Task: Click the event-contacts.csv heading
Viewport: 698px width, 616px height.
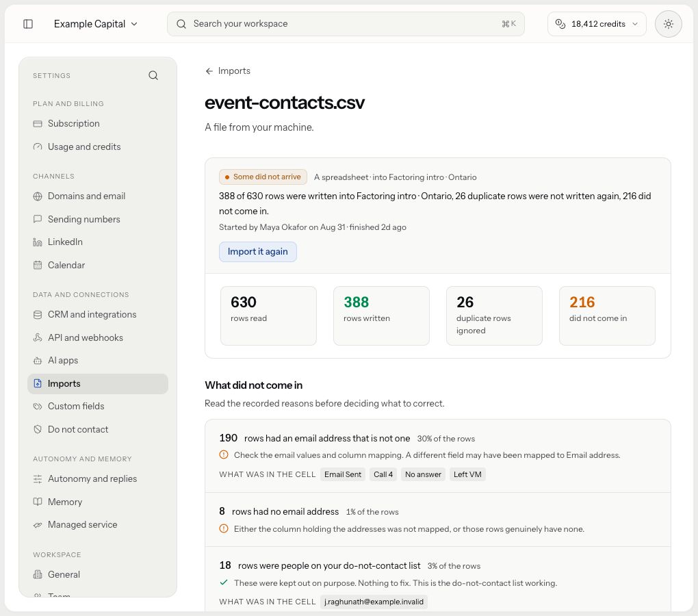Action: pyautogui.click(x=285, y=103)
